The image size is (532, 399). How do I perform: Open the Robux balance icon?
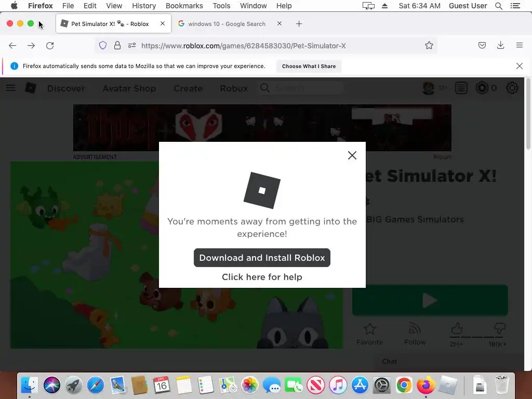tap(482, 88)
